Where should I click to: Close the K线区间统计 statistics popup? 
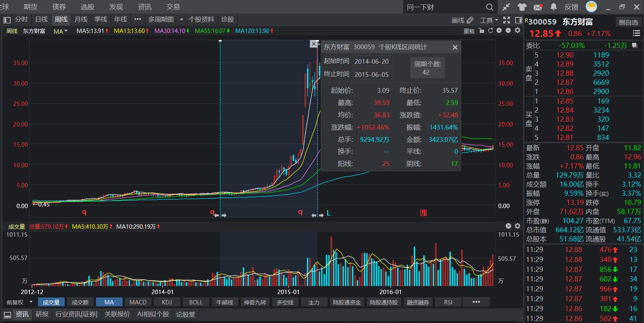point(455,47)
